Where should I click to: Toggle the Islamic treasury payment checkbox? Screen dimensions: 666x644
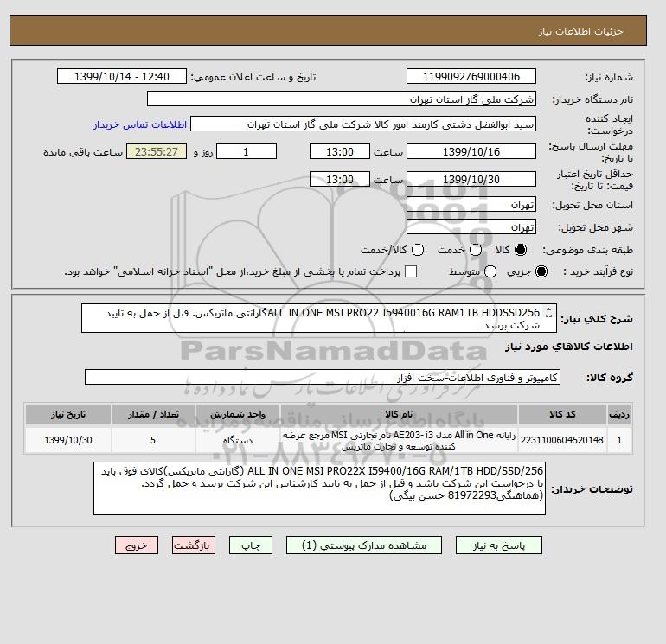coord(411,271)
